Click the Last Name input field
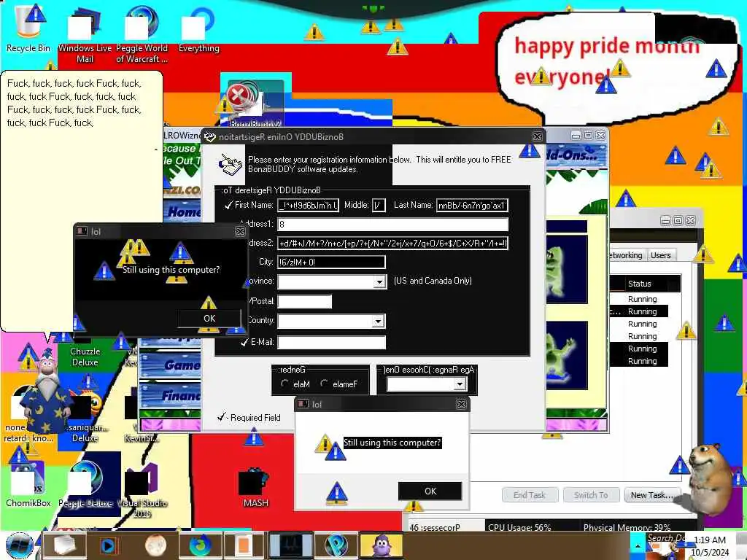 click(x=472, y=205)
